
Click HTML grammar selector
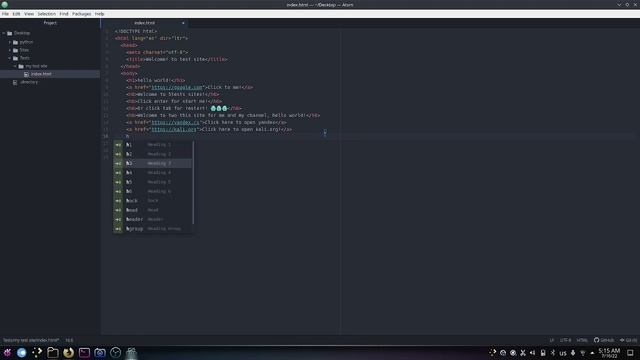pos(582,340)
